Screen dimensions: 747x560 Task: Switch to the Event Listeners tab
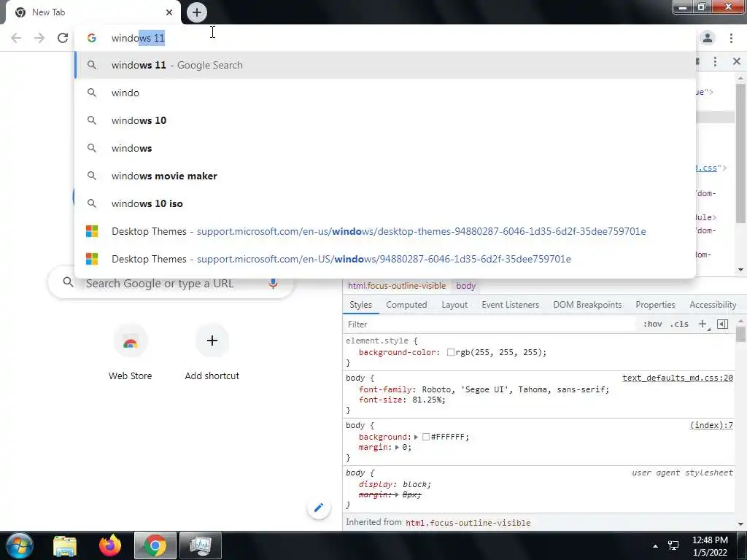(x=510, y=305)
